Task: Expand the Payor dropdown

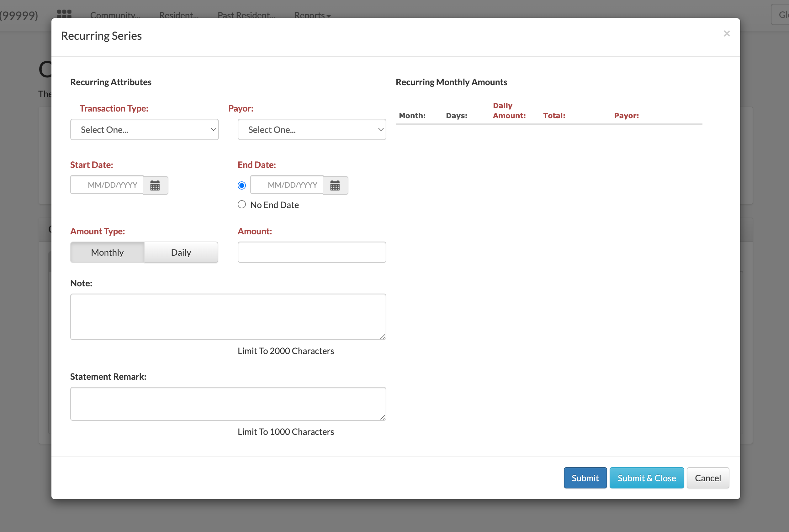Action: click(x=312, y=130)
